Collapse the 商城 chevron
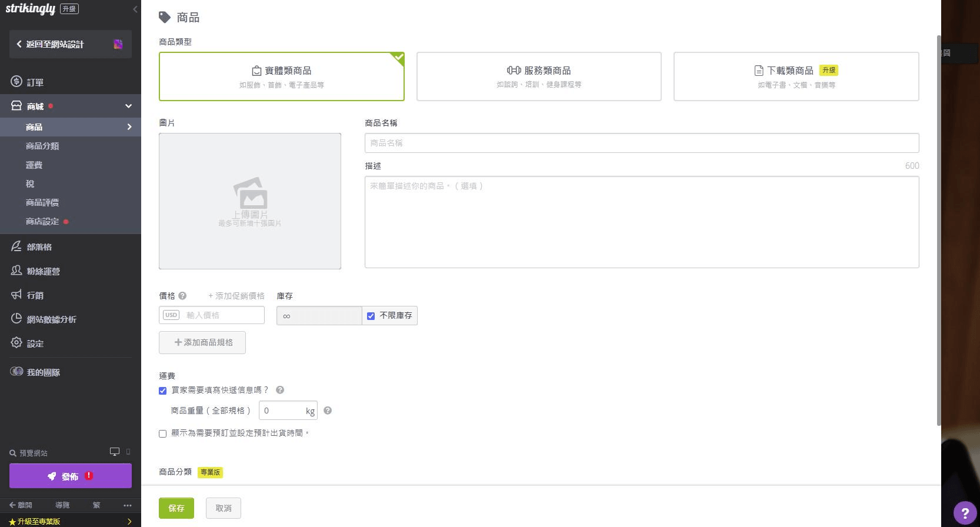The height and width of the screenshot is (527, 980). [128, 106]
